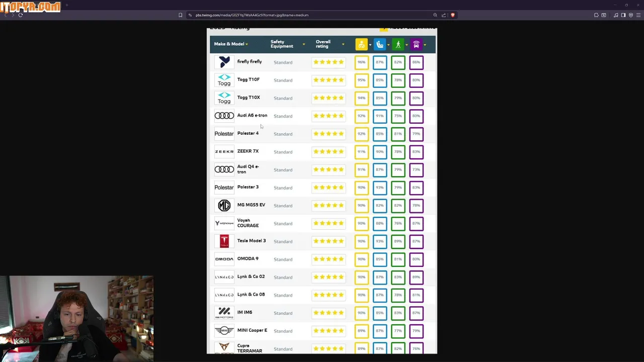Image resolution: width=644 pixels, height=362 pixels.
Task: Select the OMODA 9 model name
Action: coord(248,258)
